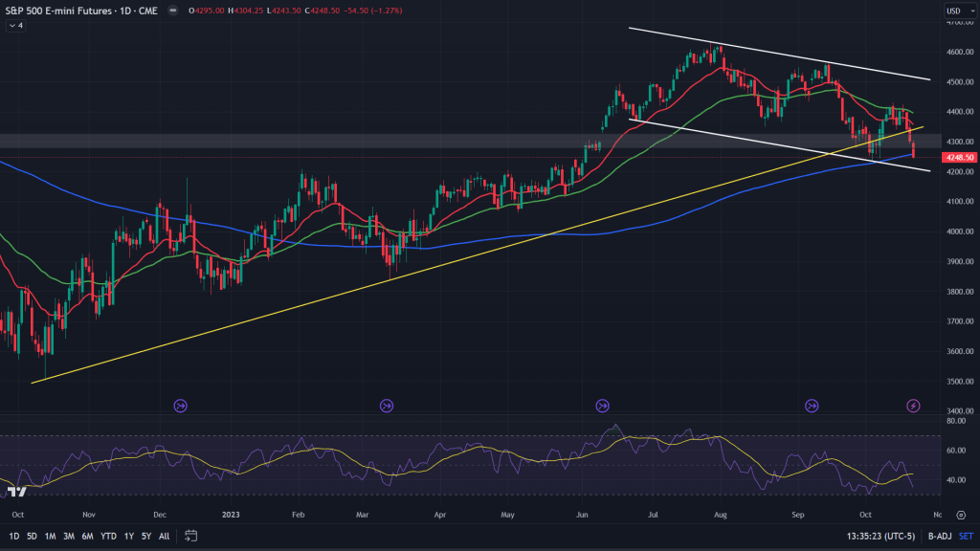Image resolution: width=980 pixels, height=551 pixels.
Task: Switch to the YTD date range
Action: point(109,536)
